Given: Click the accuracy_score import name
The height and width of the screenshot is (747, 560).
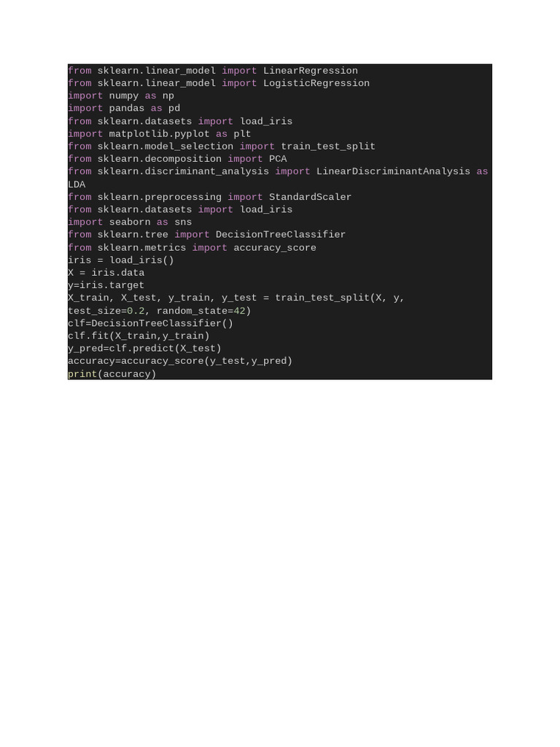Looking at the screenshot, I should point(275,248).
